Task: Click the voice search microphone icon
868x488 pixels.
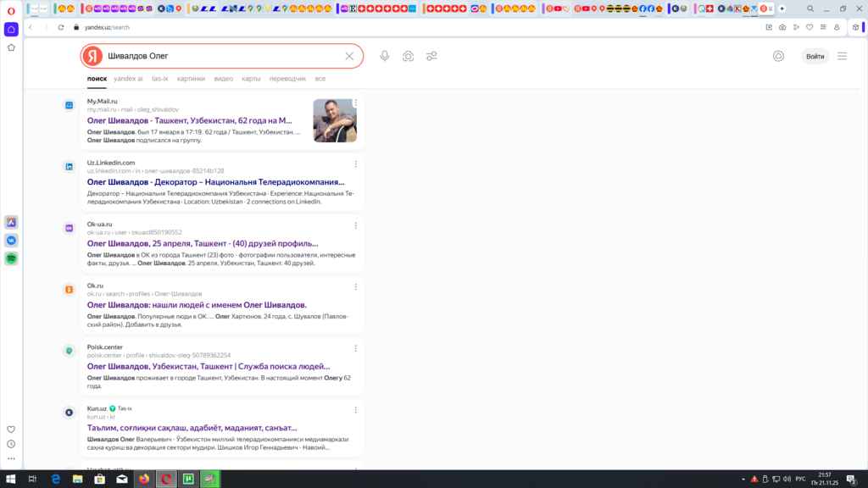Action: [x=385, y=56]
